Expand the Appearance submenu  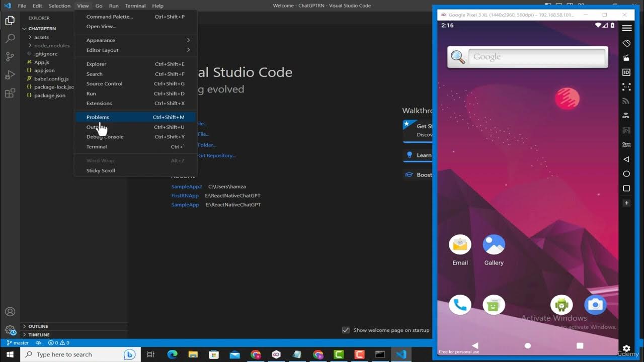[136, 40]
